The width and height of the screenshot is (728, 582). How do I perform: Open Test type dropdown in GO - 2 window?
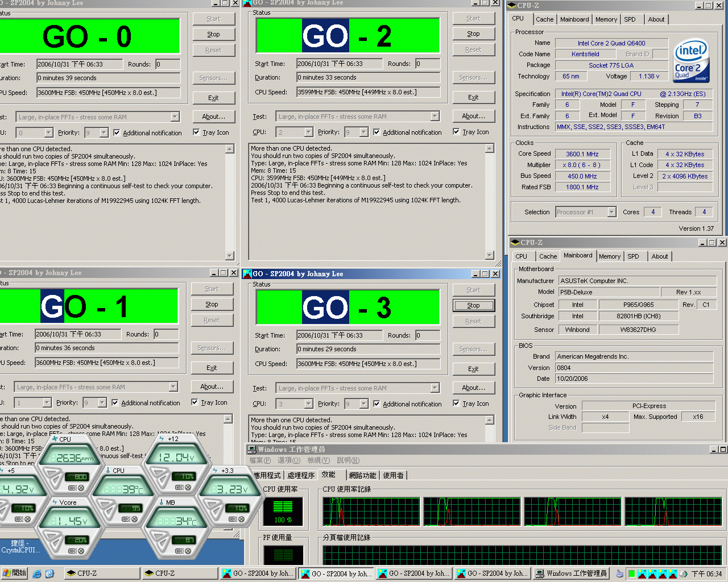click(x=435, y=117)
